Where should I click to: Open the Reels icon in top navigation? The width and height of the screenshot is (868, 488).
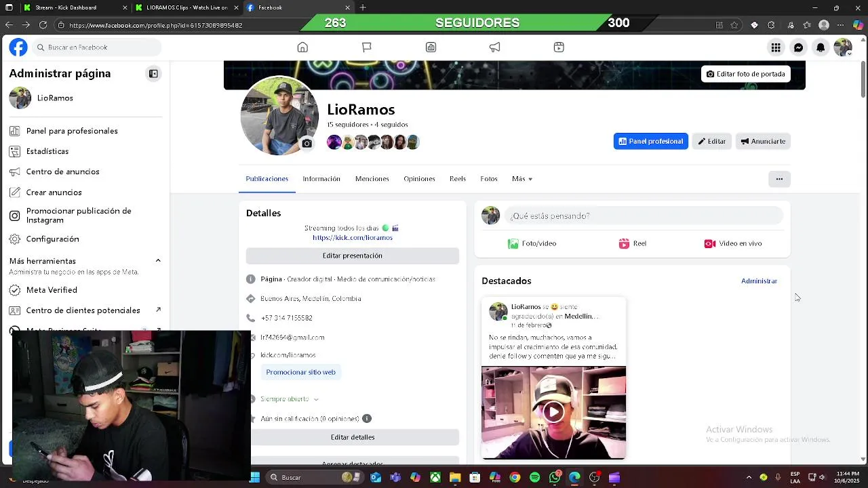click(x=559, y=47)
